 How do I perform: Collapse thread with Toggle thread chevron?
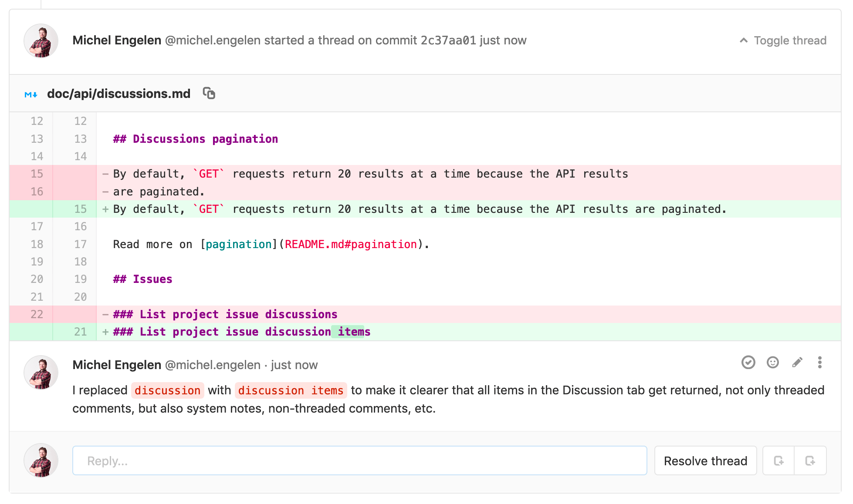[744, 40]
